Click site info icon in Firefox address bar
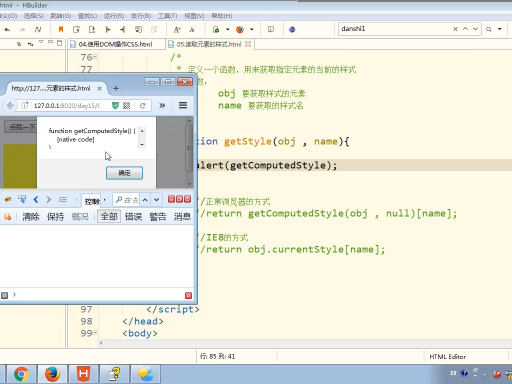 (25, 106)
